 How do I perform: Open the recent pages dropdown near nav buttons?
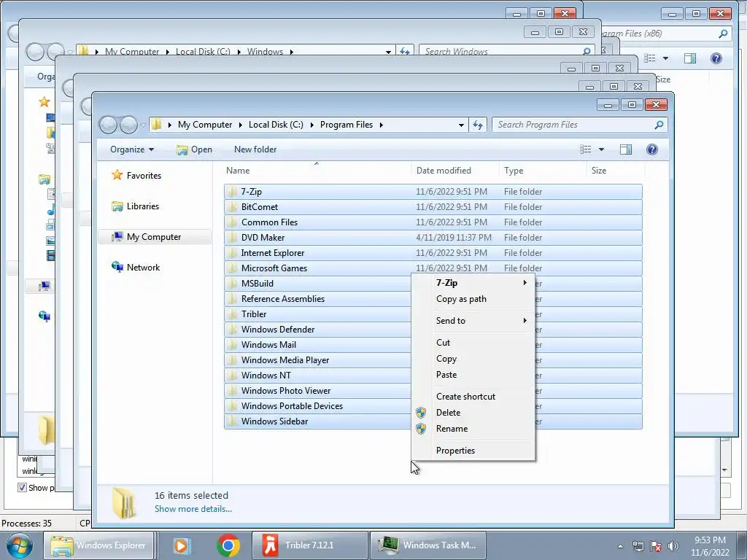tap(143, 125)
